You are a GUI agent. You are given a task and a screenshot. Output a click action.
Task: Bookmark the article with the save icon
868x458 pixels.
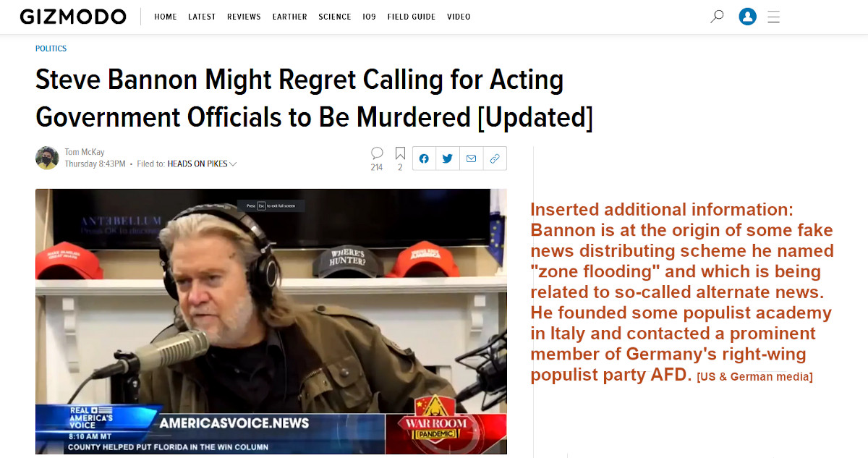[400, 153]
